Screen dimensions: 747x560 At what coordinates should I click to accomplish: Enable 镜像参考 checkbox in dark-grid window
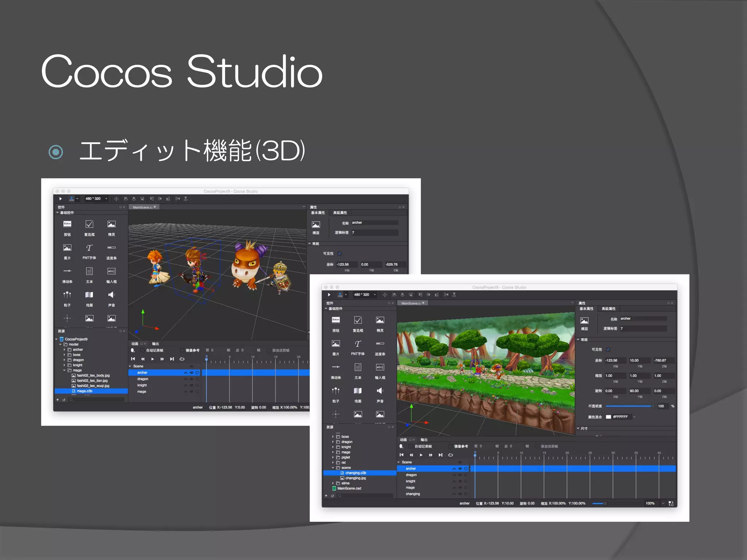click(x=182, y=350)
